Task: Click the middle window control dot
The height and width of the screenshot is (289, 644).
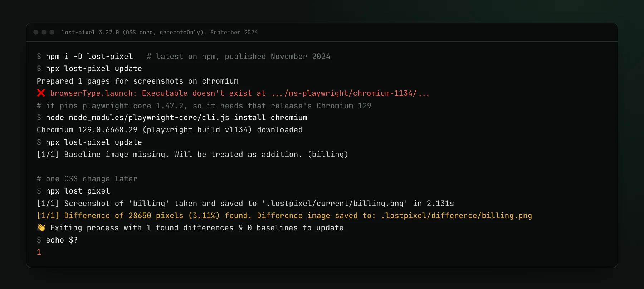Action: [x=44, y=32]
